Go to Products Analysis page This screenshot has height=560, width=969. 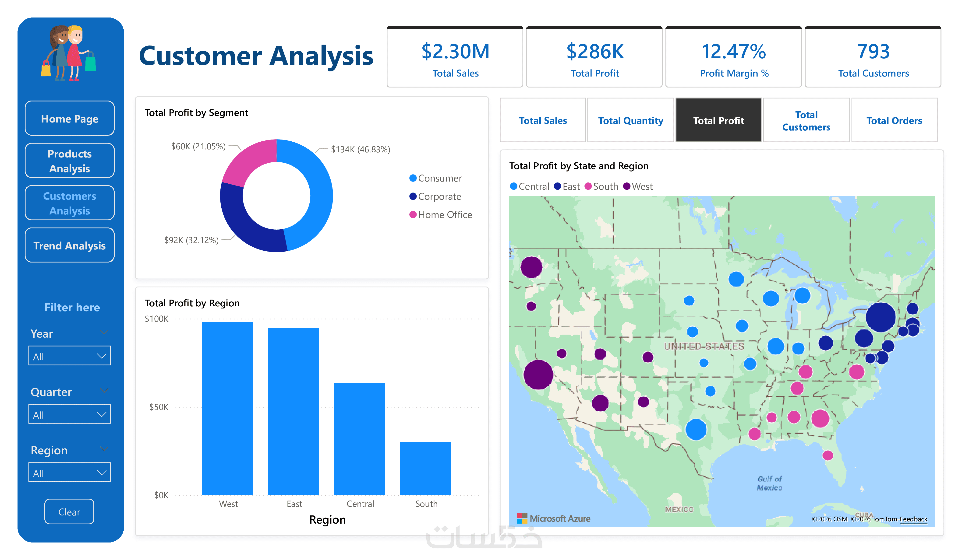click(x=70, y=161)
